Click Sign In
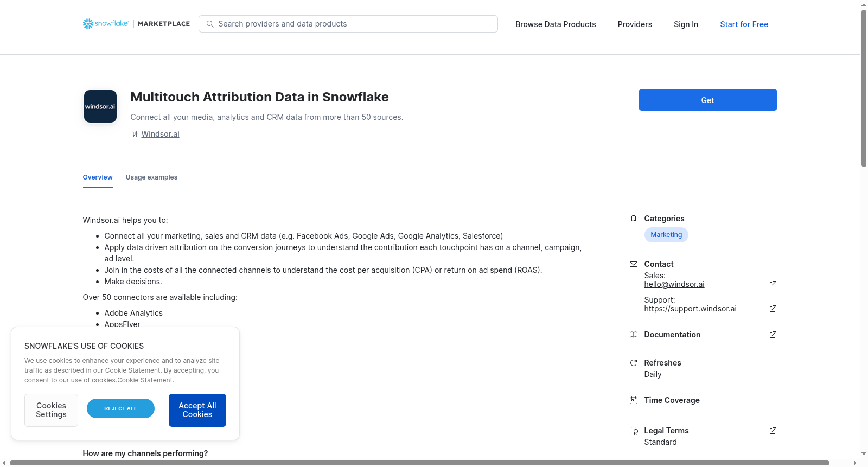 (x=686, y=24)
